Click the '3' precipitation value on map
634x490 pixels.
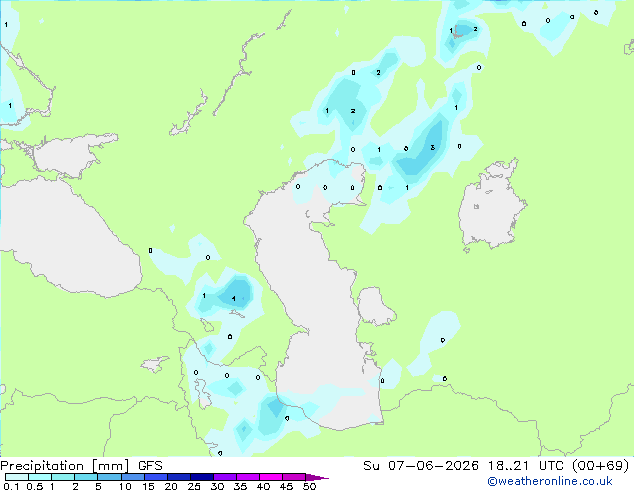coord(433,148)
